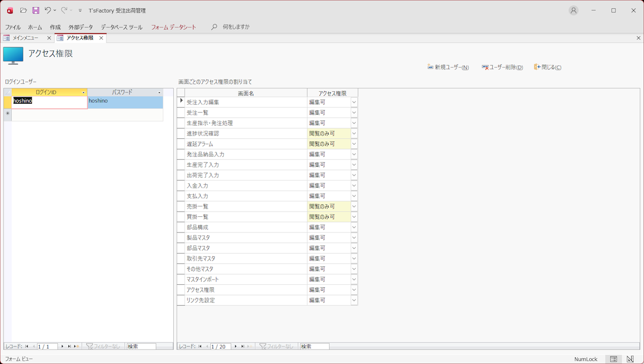Click the 新規ユーザー(N) button
The height and width of the screenshot is (364, 644).
pos(448,67)
